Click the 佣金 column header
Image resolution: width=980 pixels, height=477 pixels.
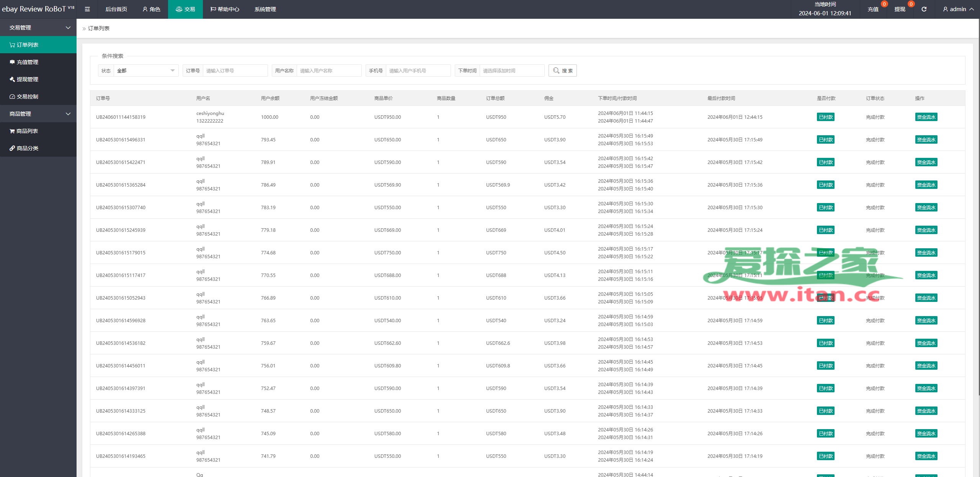[x=549, y=98]
